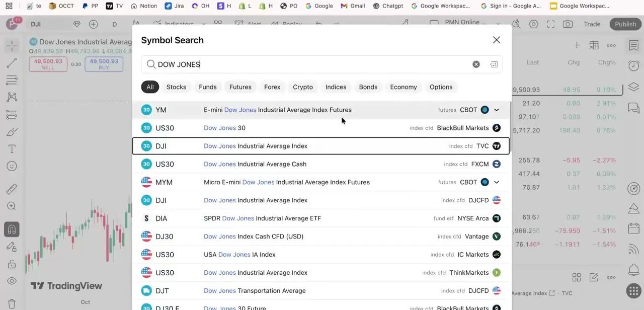Toggle magnet mode
Image resolution: width=644 pixels, height=310 pixels.
pyautogui.click(x=12, y=229)
